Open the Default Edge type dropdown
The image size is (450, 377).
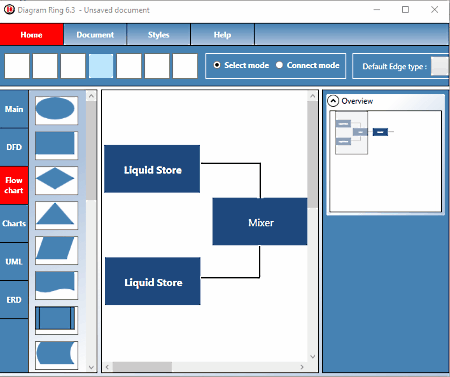(x=440, y=66)
